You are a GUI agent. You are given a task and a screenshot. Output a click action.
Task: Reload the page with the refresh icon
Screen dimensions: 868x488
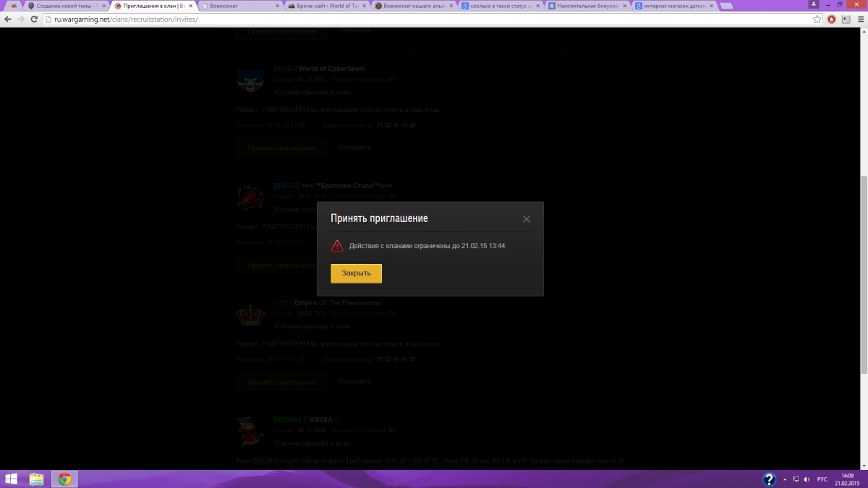pyautogui.click(x=35, y=19)
